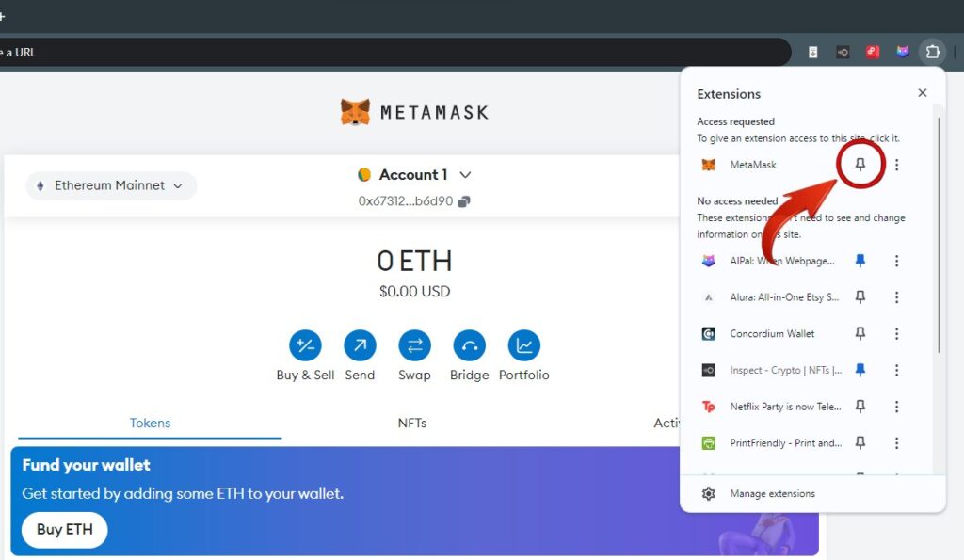
Task: Pin the Concordium Wallet extension
Action: (x=860, y=333)
